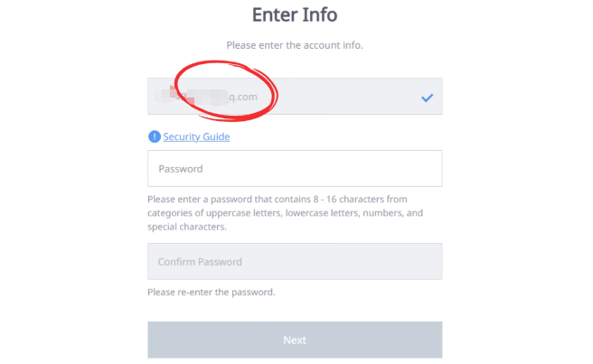The image size is (593, 364).
Task: Click the 'Please re-enter the password.' hint
Action: [212, 293]
